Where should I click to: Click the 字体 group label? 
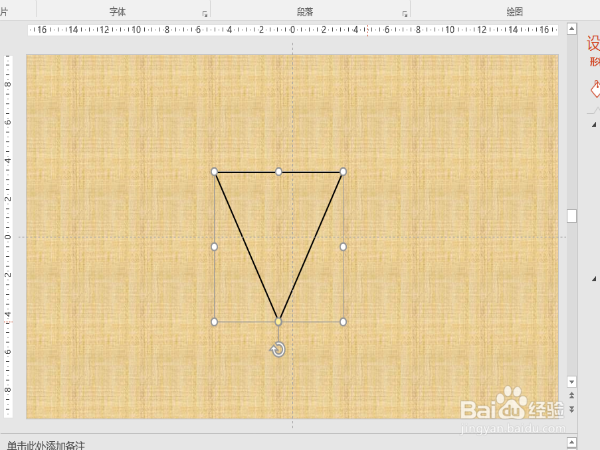tap(117, 11)
